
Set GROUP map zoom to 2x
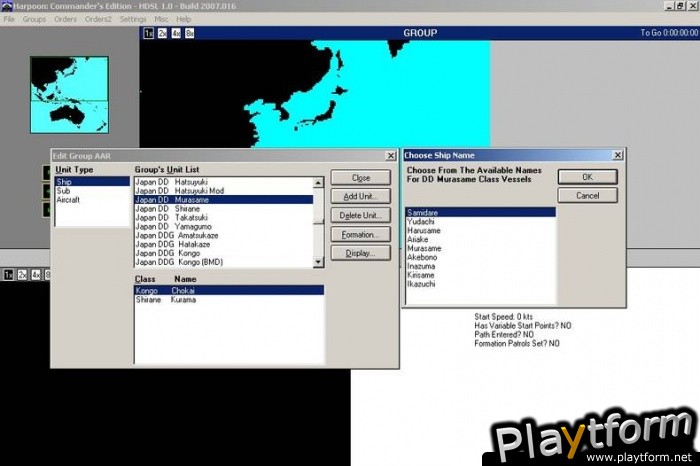(x=162, y=33)
